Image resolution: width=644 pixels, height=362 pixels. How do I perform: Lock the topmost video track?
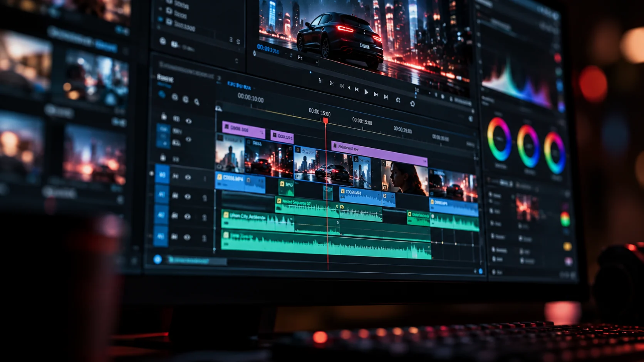point(164,116)
